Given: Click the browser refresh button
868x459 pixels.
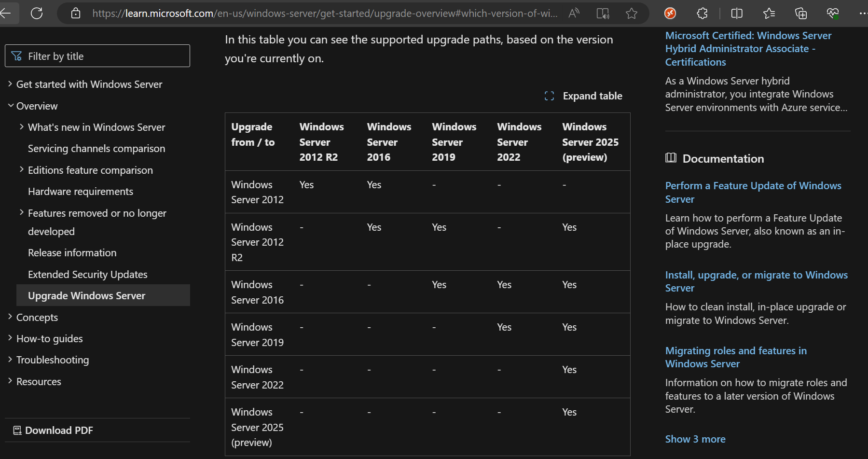Looking at the screenshot, I should coord(37,14).
